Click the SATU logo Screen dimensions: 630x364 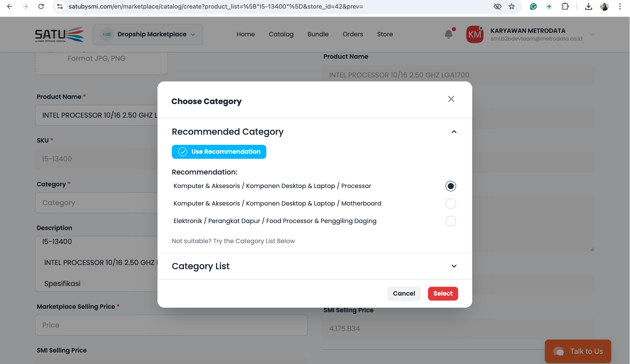(x=59, y=34)
